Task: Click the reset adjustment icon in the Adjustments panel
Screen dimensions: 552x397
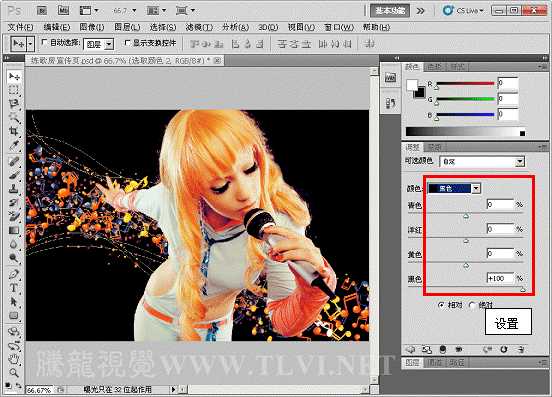Action: [x=503, y=349]
